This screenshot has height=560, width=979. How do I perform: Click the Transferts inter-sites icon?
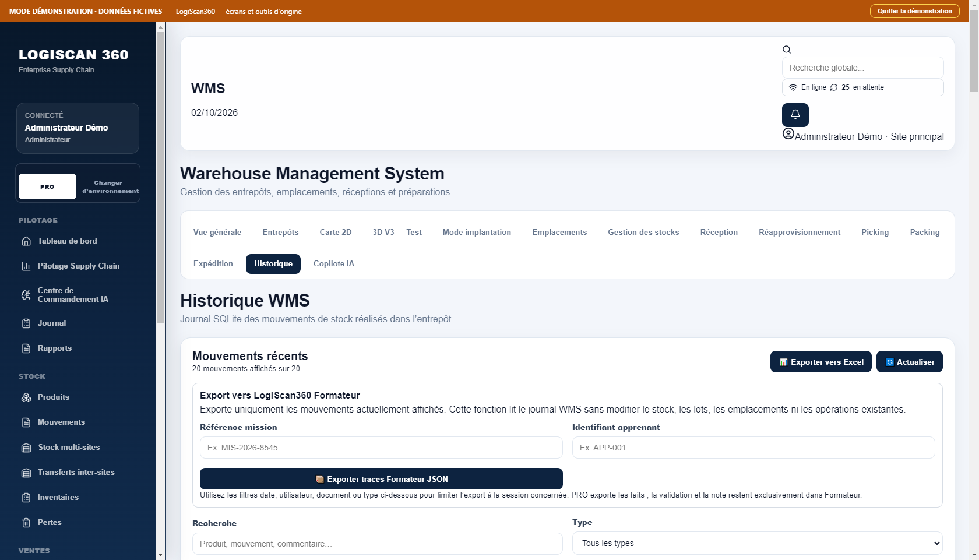pos(26,473)
